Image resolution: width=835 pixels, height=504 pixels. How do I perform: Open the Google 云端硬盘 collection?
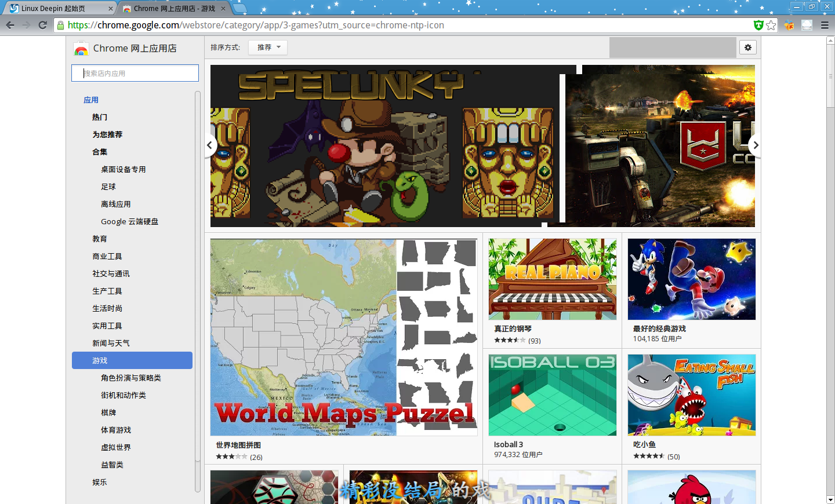[x=129, y=221]
